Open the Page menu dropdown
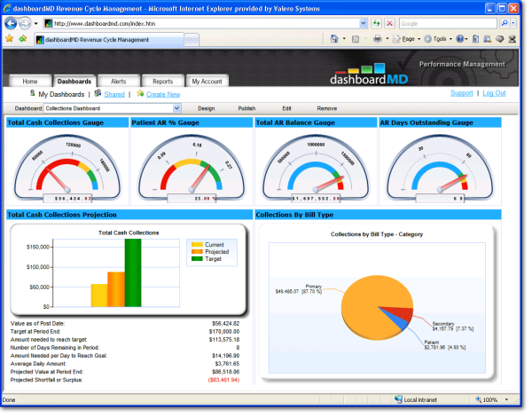532x417 pixels. [409, 39]
